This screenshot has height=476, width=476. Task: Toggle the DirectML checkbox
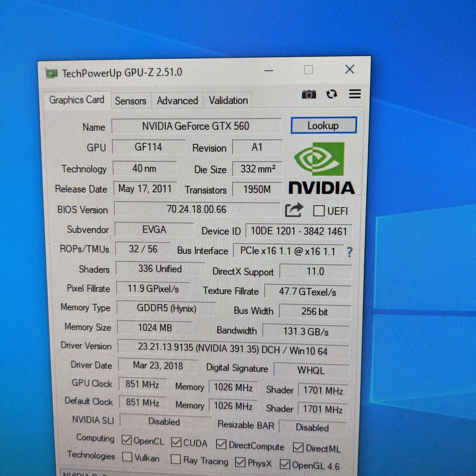[x=298, y=447]
